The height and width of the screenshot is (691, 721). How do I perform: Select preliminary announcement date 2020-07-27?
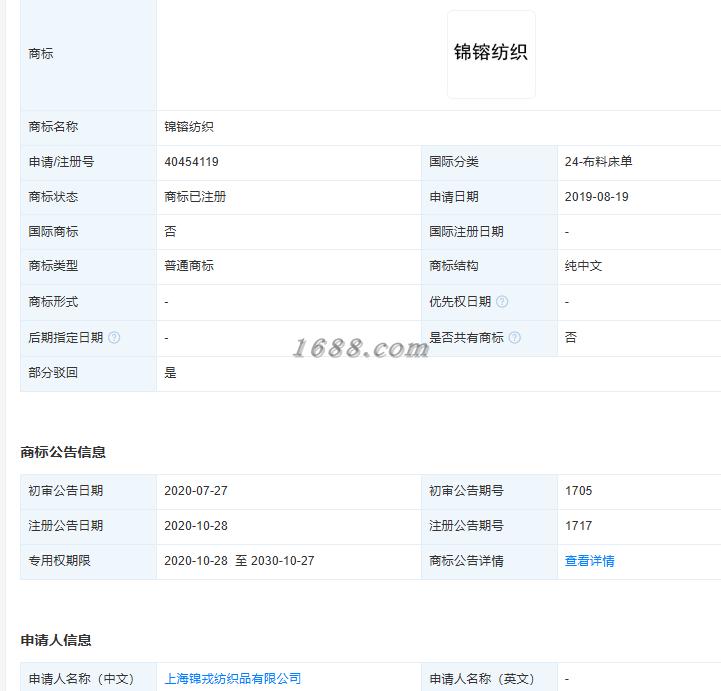(x=196, y=491)
